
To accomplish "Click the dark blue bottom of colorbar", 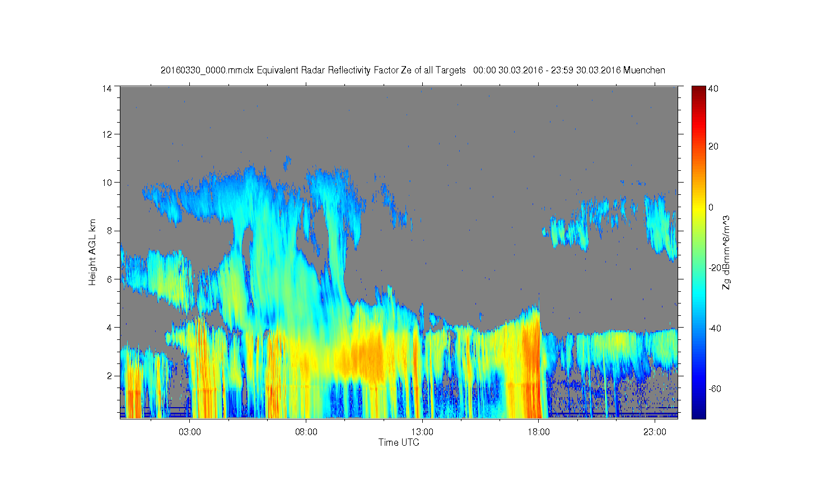I will 698,413.
